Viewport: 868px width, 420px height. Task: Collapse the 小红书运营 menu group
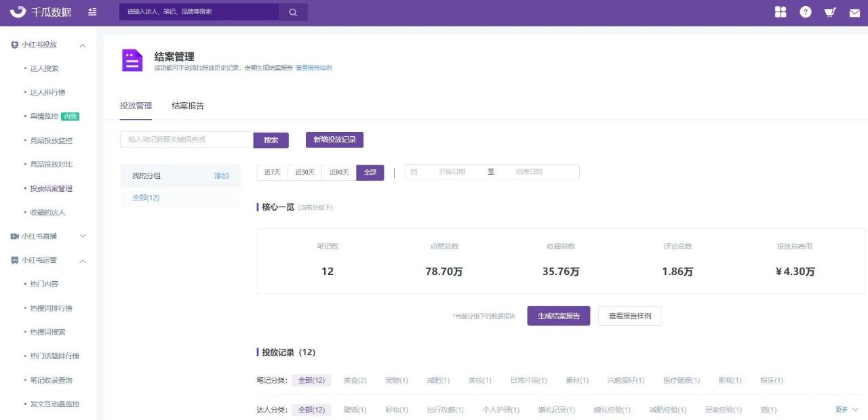click(83, 261)
